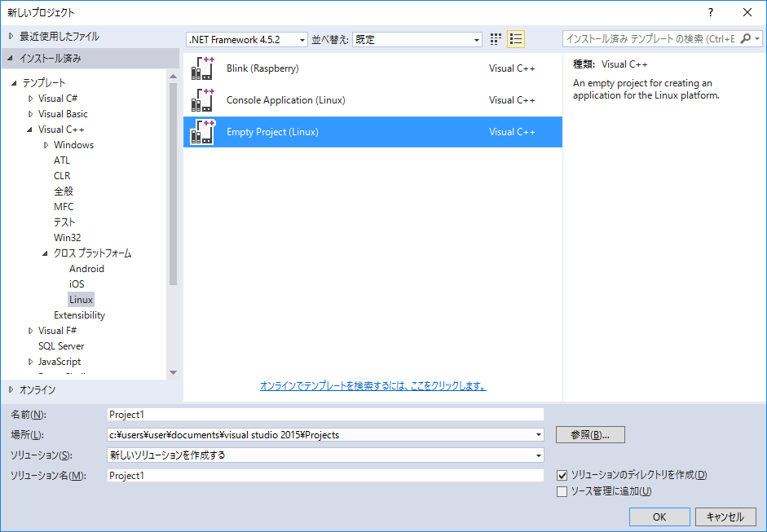The height and width of the screenshot is (532, 767).
Task: Select SQL Server in the template tree
Action: [x=61, y=346]
